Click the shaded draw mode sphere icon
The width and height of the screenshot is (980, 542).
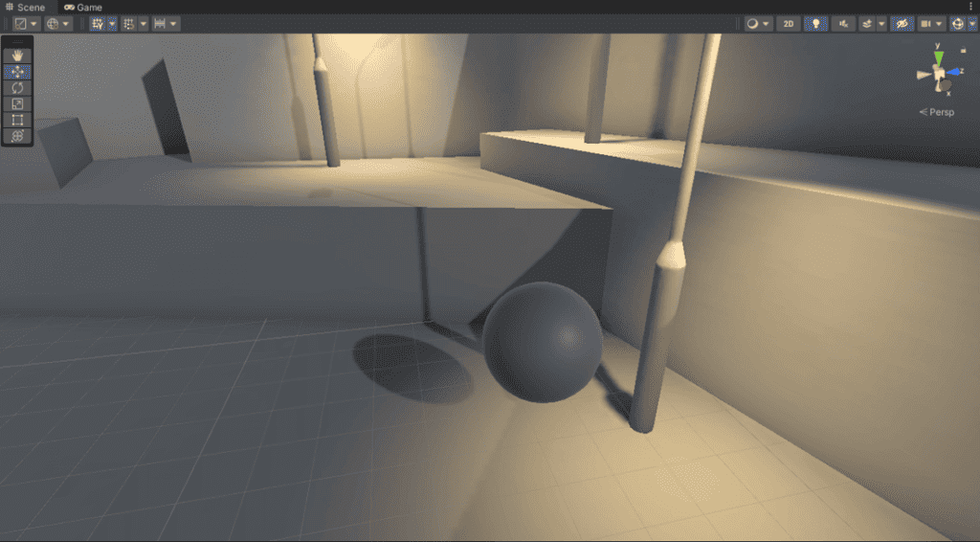pyautogui.click(x=752, y=24)
